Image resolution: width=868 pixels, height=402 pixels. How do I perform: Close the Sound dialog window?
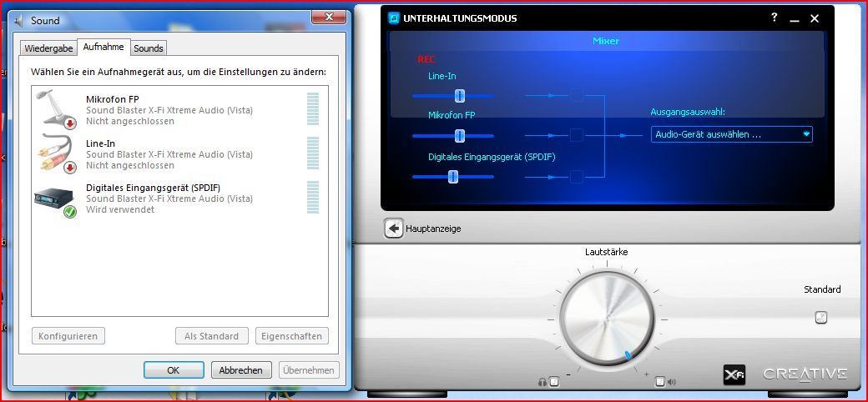329,18
